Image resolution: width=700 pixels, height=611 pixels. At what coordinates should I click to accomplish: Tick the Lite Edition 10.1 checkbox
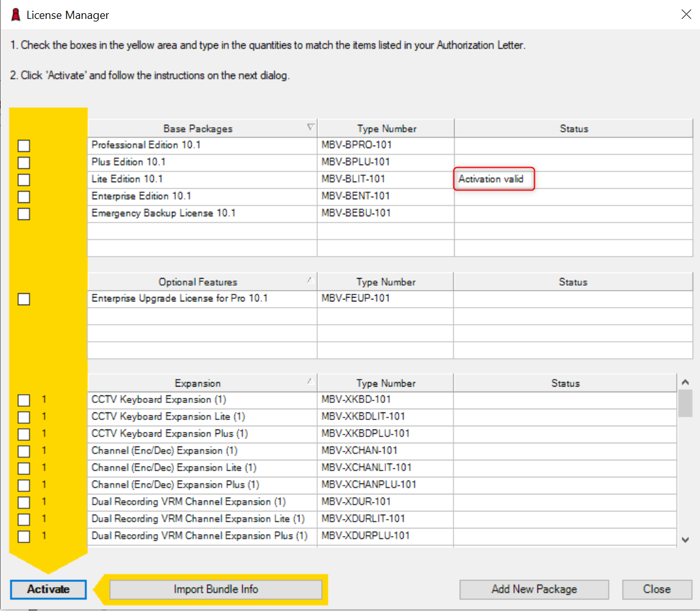pos(24,180)
